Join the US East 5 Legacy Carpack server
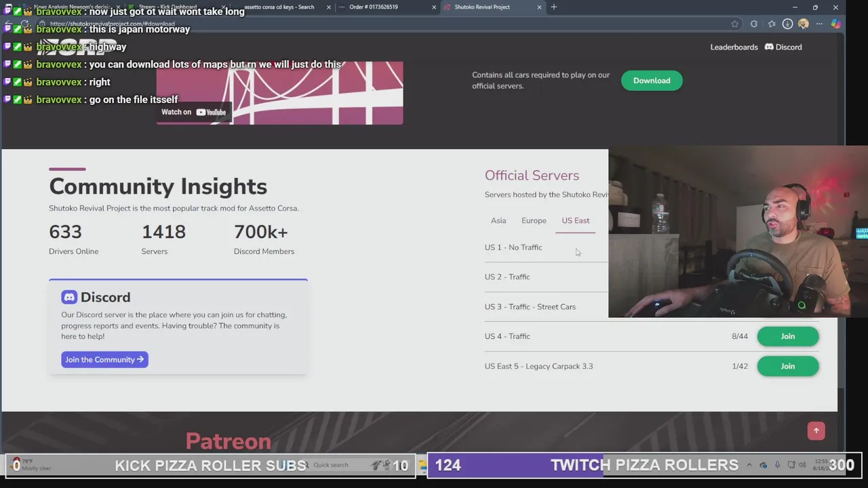The height and width of the screenshot is (488, 868). pyautogui.click(x=787, y=366)
